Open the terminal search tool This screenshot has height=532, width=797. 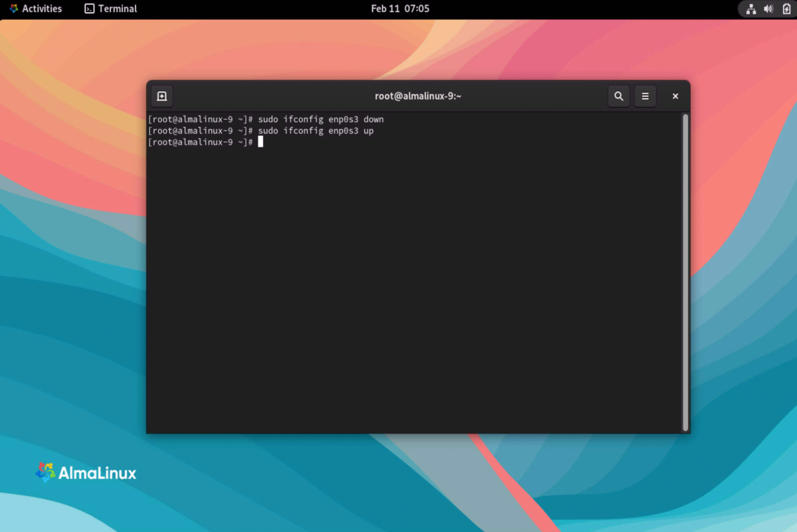618,96
